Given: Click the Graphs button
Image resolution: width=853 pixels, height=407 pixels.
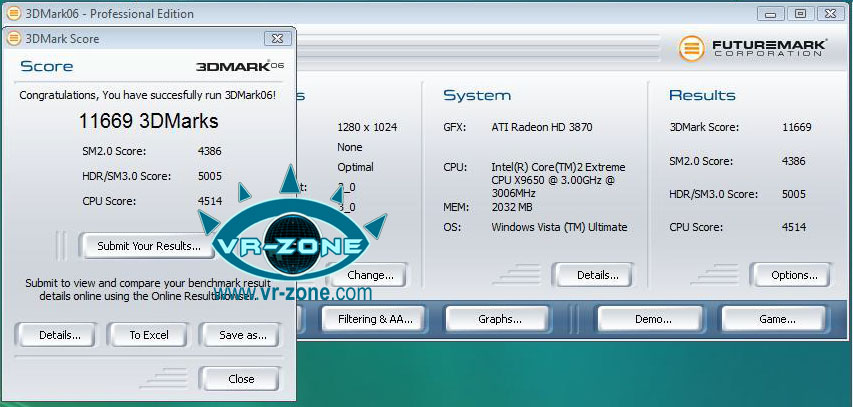Looking at the screenshot, I should 498,319.
